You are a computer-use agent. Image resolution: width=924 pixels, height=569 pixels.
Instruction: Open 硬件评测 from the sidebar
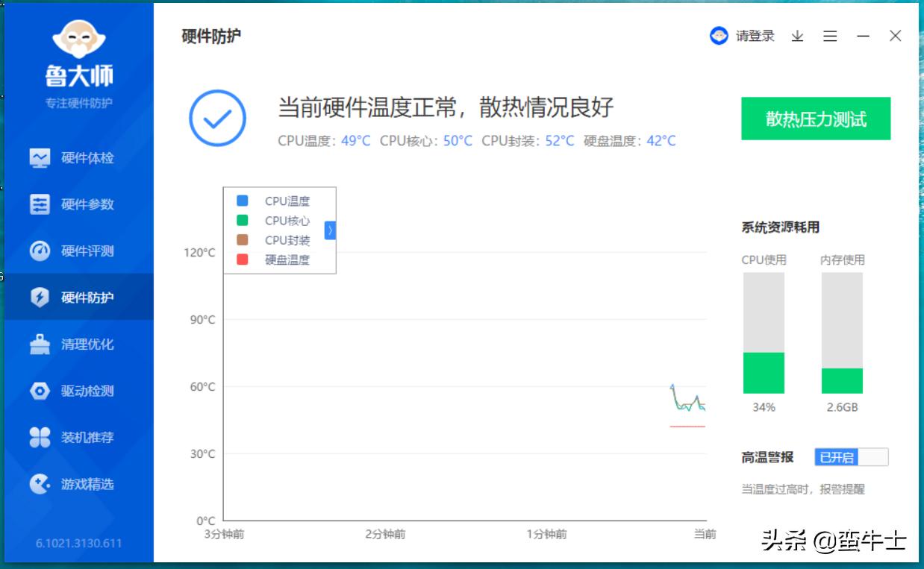coord(75,251)
